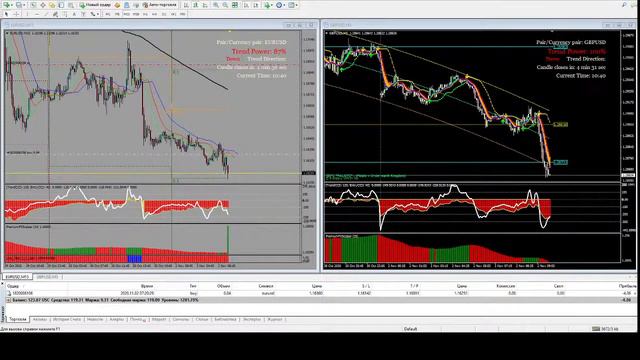The width and height of the screenshot is (640, 360).
Task: Select the Crosshair tool
Action: click(x=17, y=14)
